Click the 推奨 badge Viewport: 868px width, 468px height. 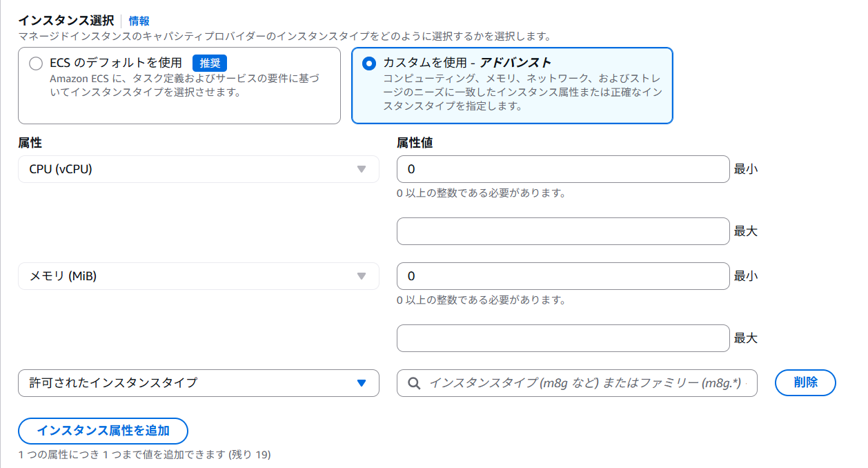[x=210, y=63]
